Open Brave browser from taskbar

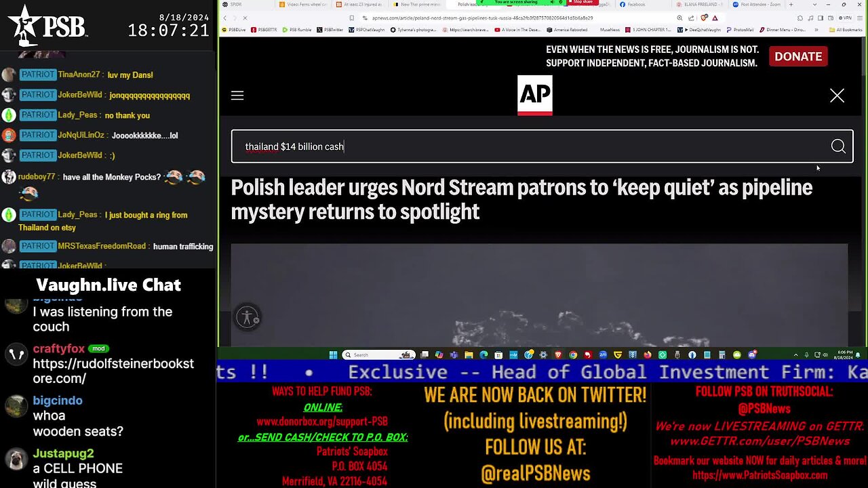point(558,354)
